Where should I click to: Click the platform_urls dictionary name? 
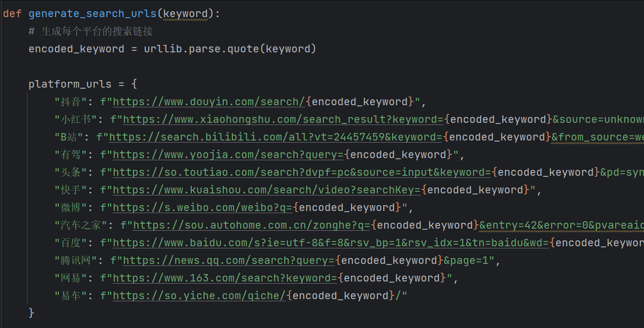coord(70,84)
